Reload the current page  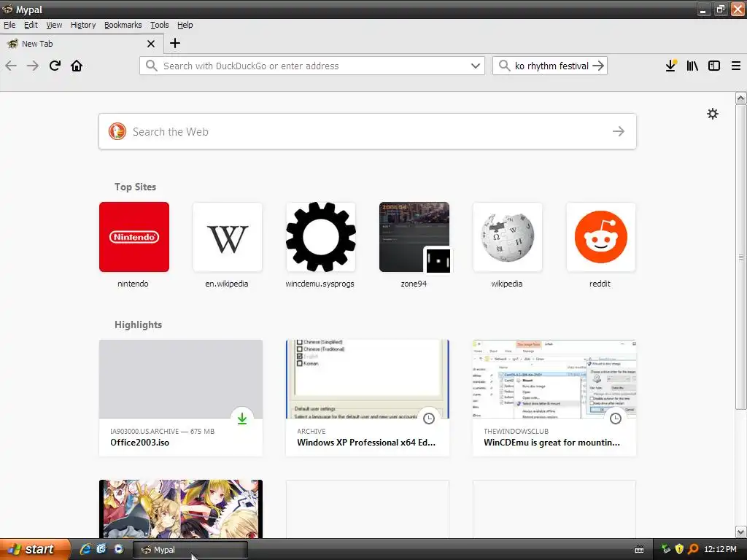tap(55, 66)
